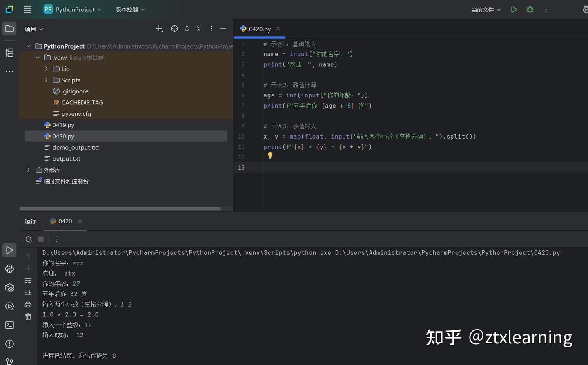Expand the Lib folder
This screenshot has width=588, height=365.
[46, 69]
